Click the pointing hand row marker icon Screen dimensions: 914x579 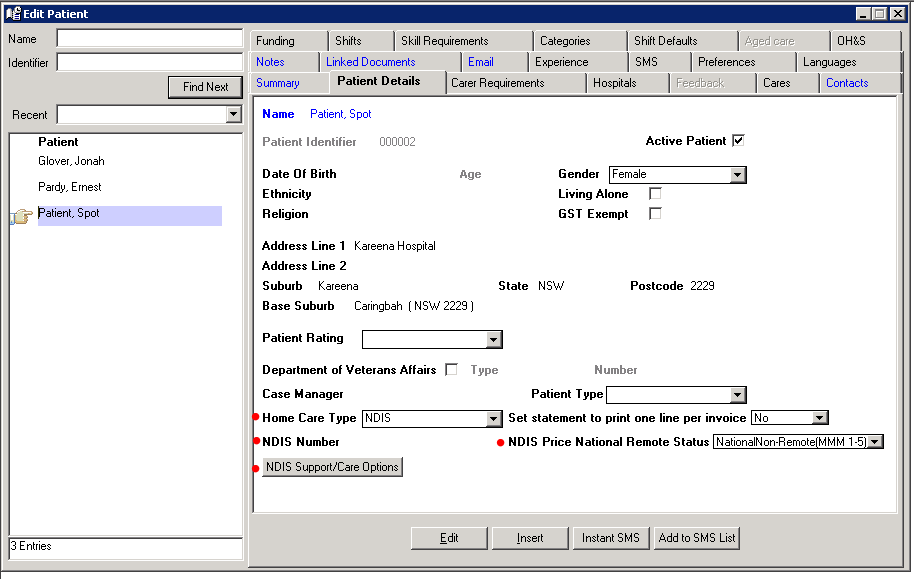pyautogui.click(x=21, y=216)
